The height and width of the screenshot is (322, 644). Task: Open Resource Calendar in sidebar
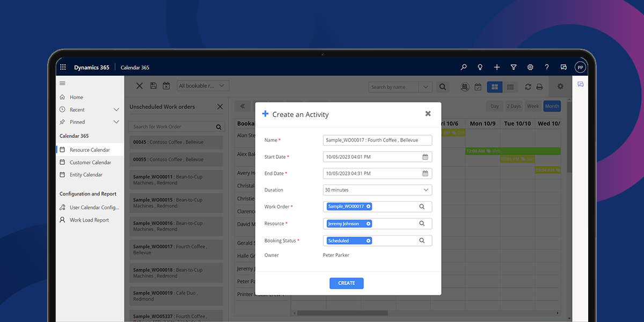coord(90,150)
